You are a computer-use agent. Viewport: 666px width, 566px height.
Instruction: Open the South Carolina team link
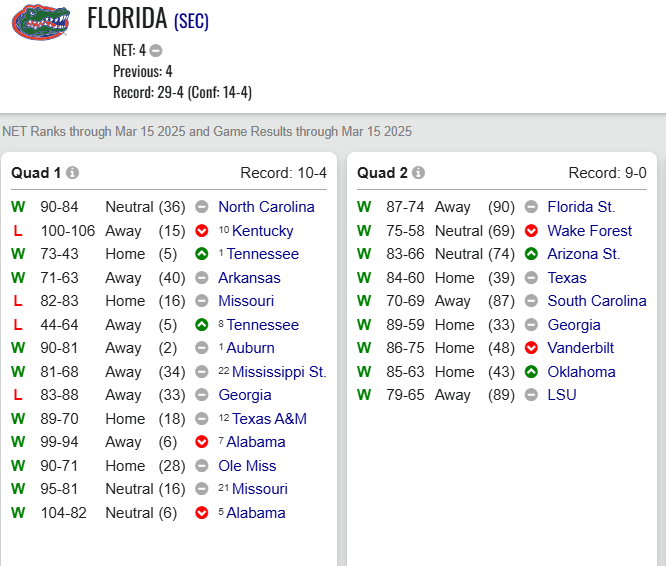(x=597, y=301)
